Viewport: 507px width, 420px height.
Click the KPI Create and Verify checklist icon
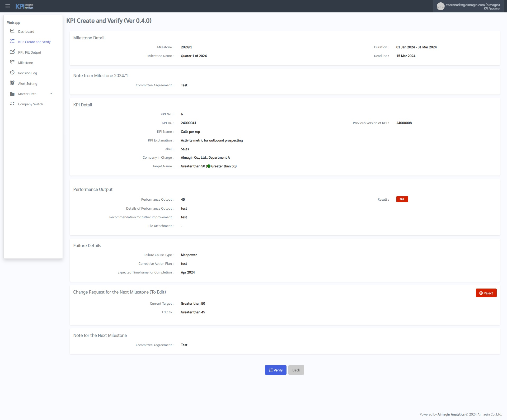coord(12,41)
